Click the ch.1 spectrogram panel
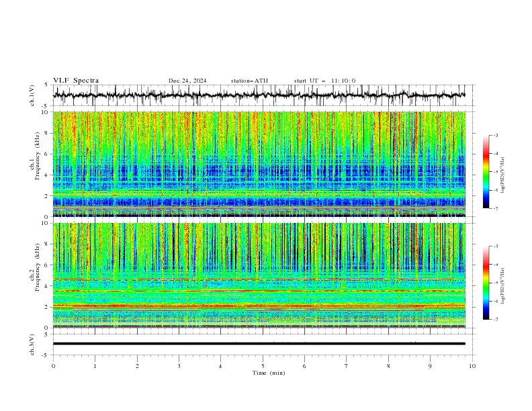Image resolution: width=532 pixels, height=411 pixels. 259,164
